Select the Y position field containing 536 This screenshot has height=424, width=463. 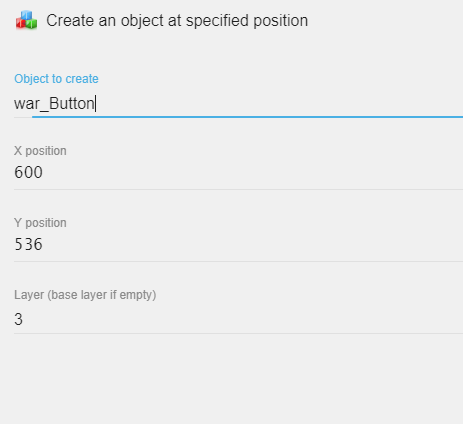[x=238, y=245]
